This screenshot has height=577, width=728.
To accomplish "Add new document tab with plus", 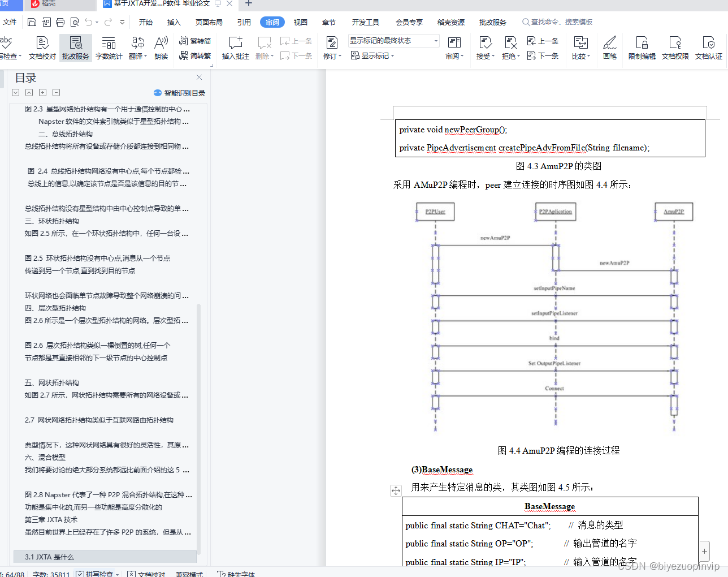I will tap(248, 4).
